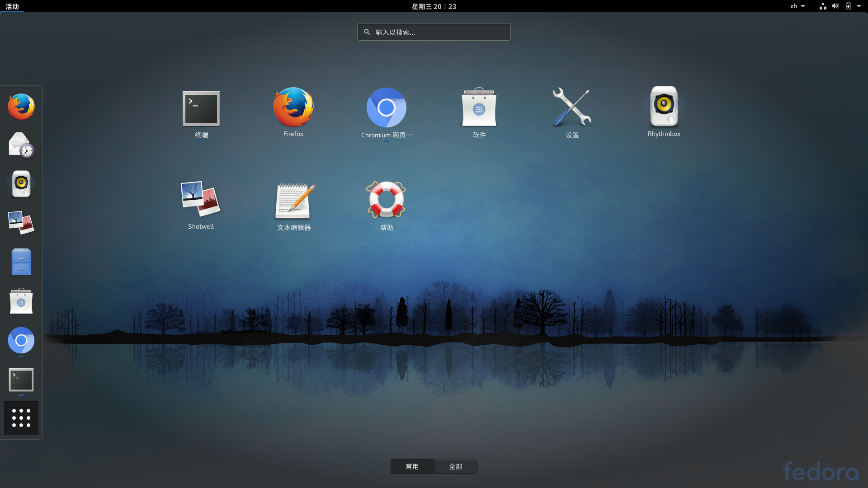The height and width of the screenshot is (488, 868).
Task: Click the Show Applications grid button
Action: pos(21,418)
